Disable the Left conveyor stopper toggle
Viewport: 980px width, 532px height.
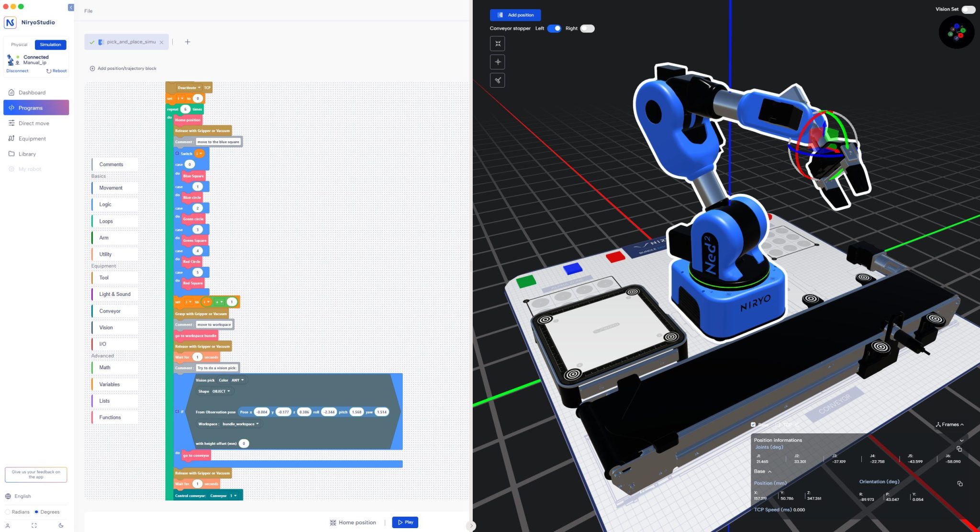[554, 28]
